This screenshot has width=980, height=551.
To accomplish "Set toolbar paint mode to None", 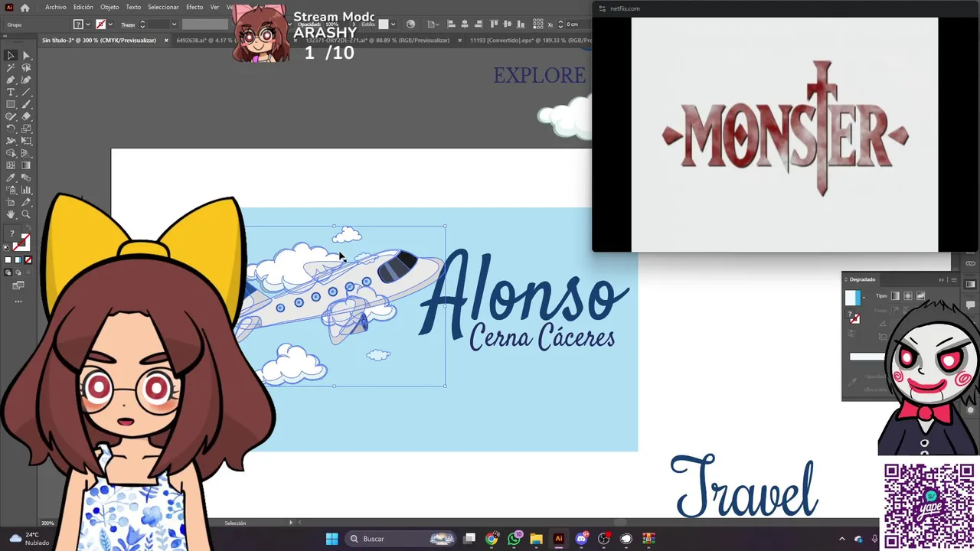I will coord(28,260).
